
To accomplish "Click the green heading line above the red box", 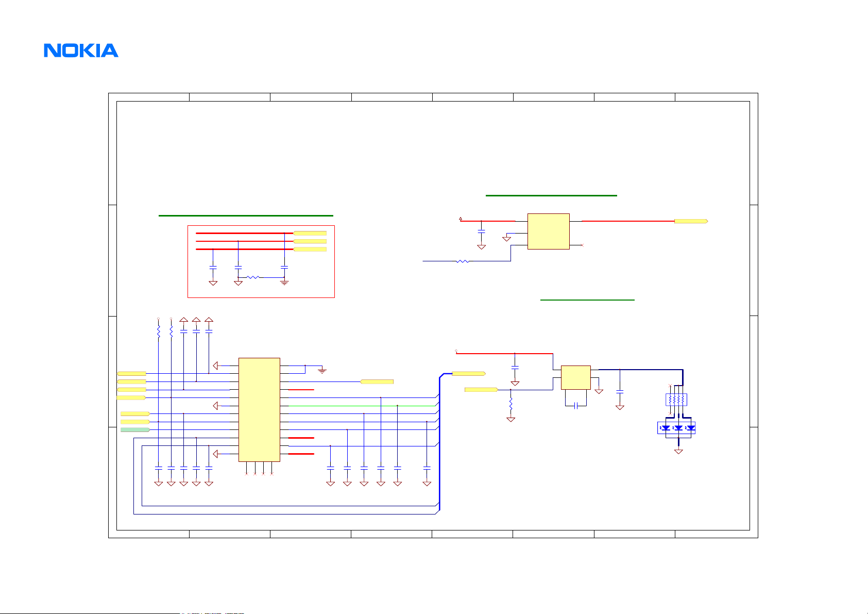I will click(x=246, y=215).
